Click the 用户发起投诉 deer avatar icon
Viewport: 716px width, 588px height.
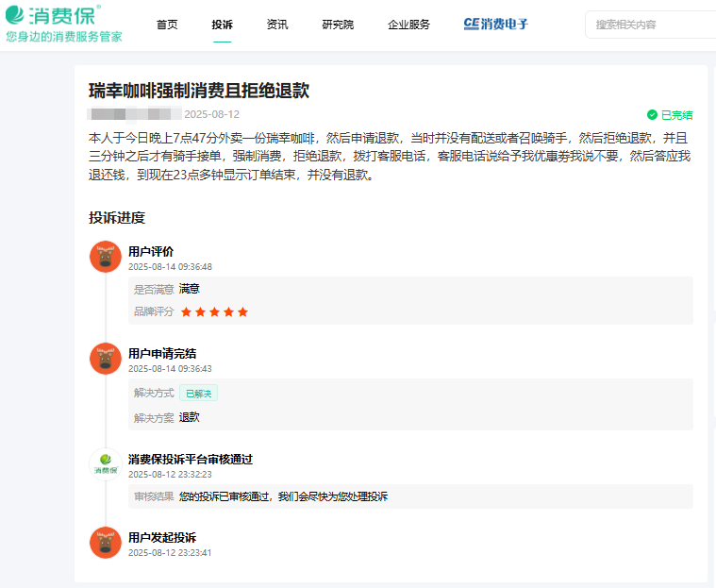pos(106,543)
